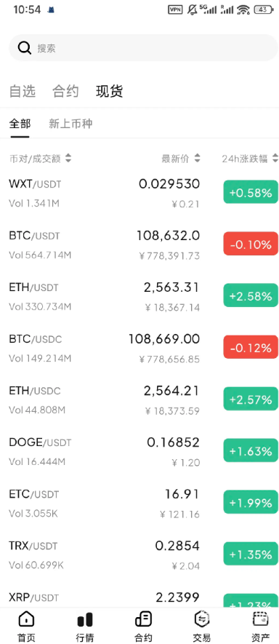The image size is (279, 644).
Task: Tap the battery indicator icon
Action: [263, 9]
